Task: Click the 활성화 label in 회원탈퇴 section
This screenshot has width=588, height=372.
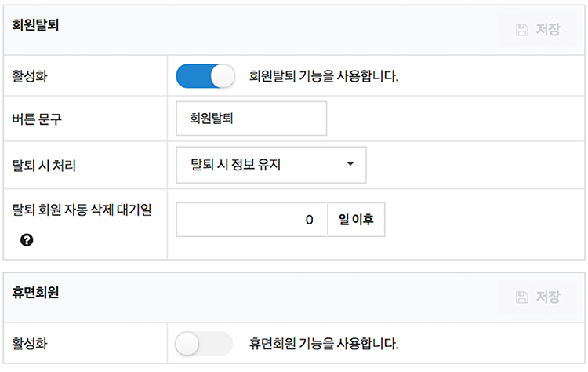Action: point(30,76)
